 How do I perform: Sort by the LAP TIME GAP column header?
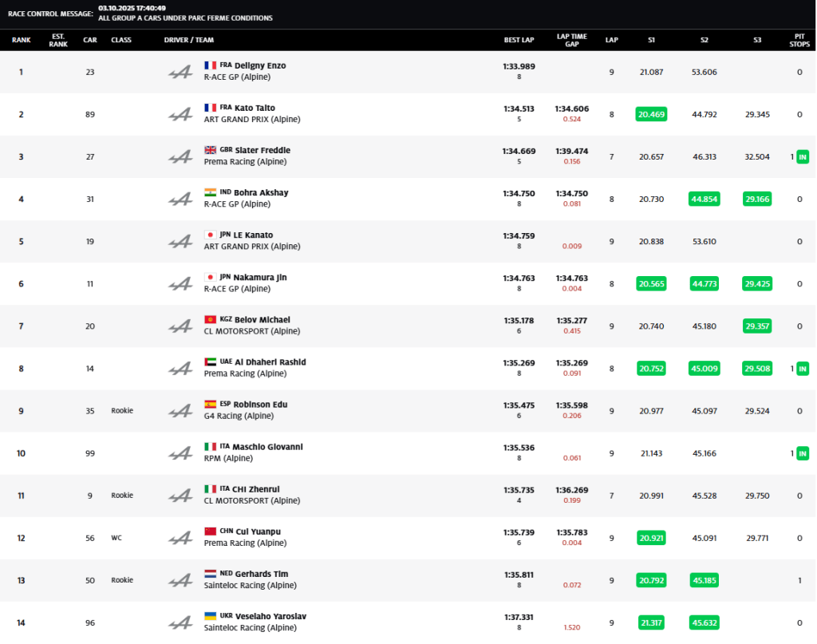point(571,40)
